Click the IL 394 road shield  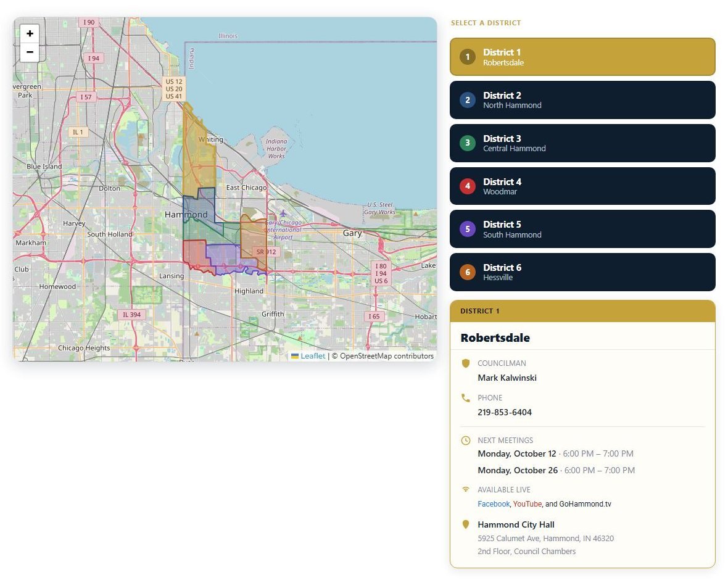pos(131,315)
